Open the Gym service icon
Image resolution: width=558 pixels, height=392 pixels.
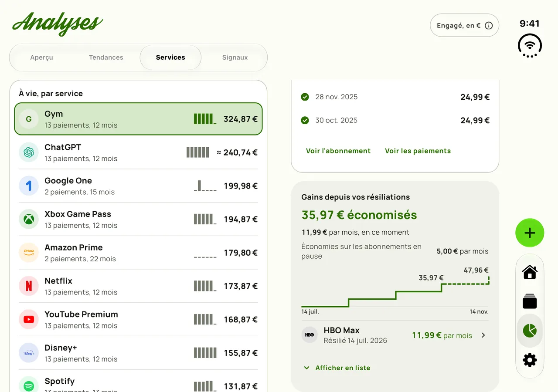[29, 119]
